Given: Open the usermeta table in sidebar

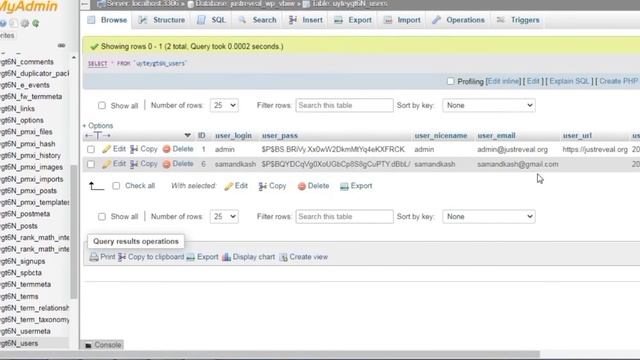Looking at the screenshot, I should pyautogui.click(x=25, y=331).
